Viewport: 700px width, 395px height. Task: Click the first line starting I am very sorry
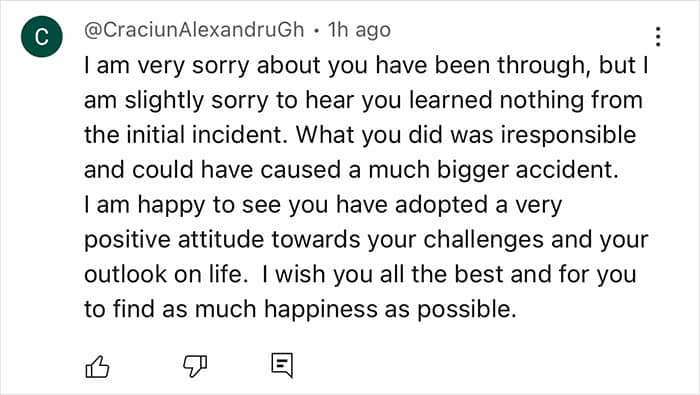[366, 65]
